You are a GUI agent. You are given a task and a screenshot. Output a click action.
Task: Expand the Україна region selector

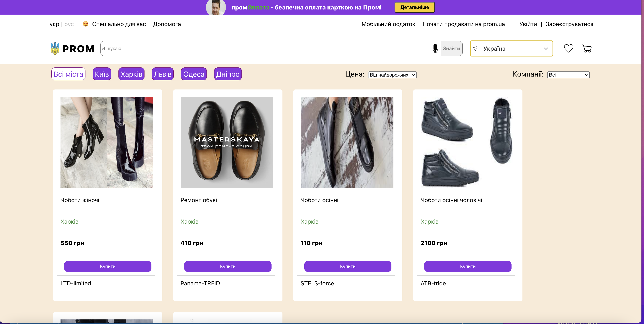[511, 48]
